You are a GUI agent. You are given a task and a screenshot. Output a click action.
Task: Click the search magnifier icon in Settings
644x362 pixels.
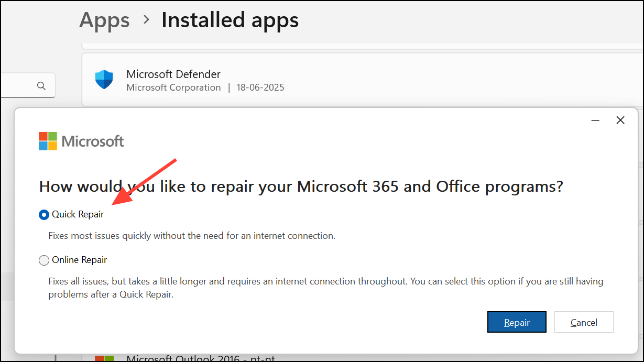click(x=41, y=86)
